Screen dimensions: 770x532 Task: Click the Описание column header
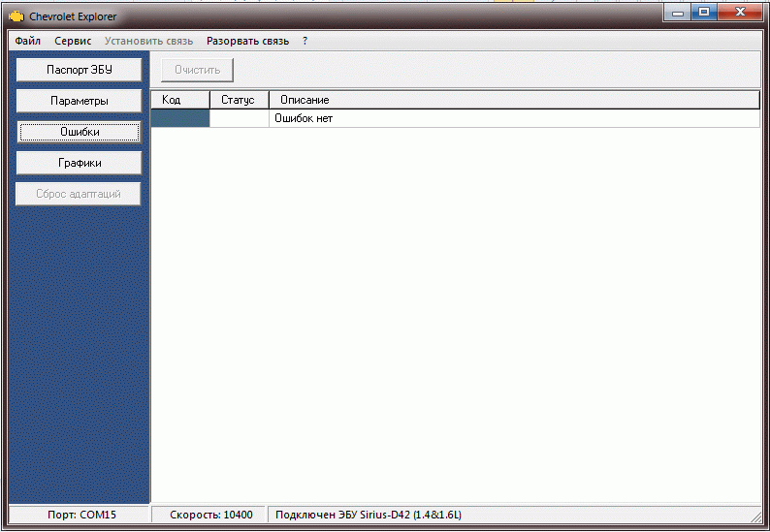pos(514,100)
